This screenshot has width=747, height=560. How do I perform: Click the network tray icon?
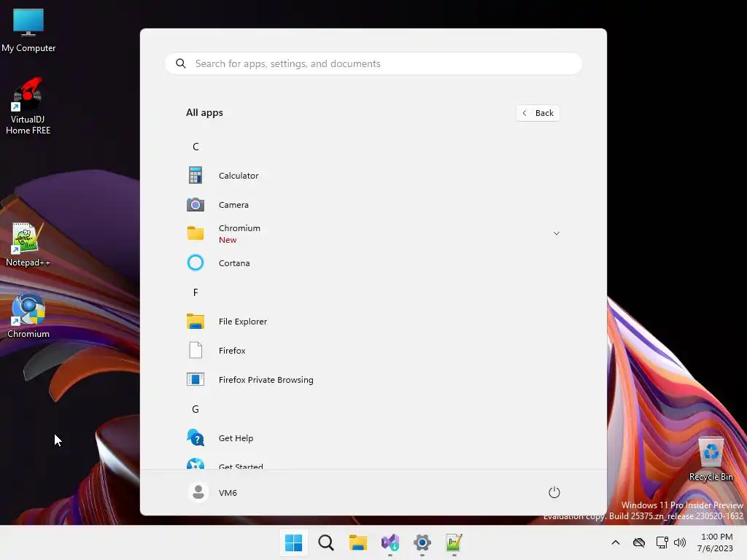pyautogui.click(x=662, y=542)
